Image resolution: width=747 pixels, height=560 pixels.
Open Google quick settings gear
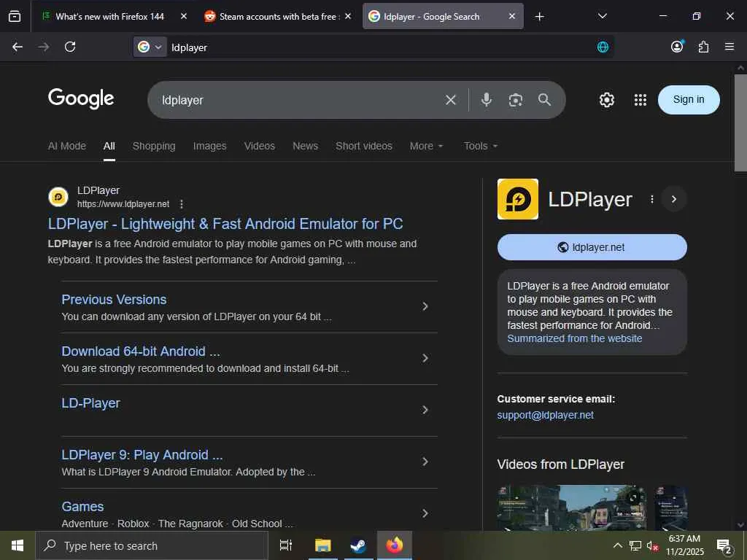click(x=606, y=99)
